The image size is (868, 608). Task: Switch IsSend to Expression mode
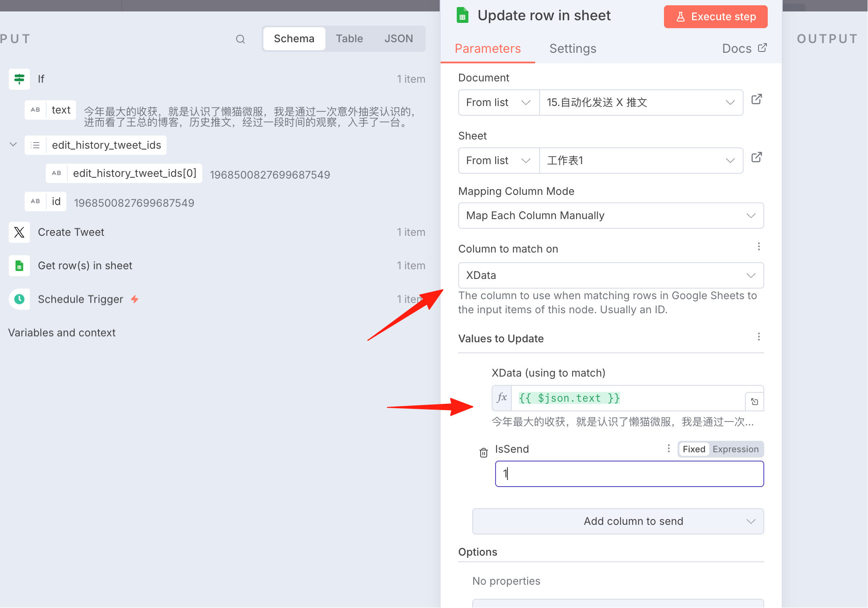(735, 449)
